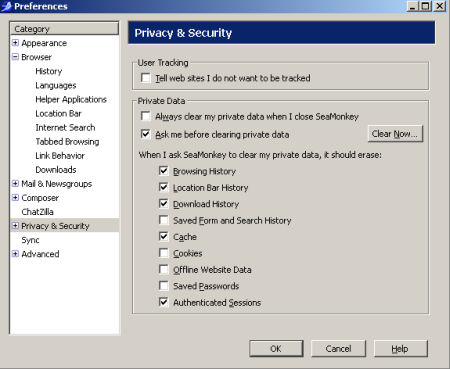Screen dimensions: 450x369
Task: Expand the Advanced category
Action: click(15, 254)
